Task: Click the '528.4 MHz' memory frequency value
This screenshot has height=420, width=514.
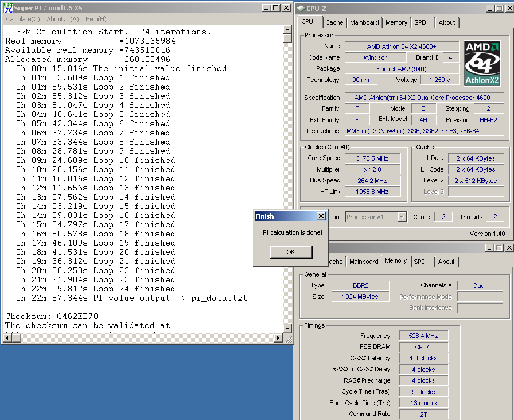Action: (x=423, y=336)
